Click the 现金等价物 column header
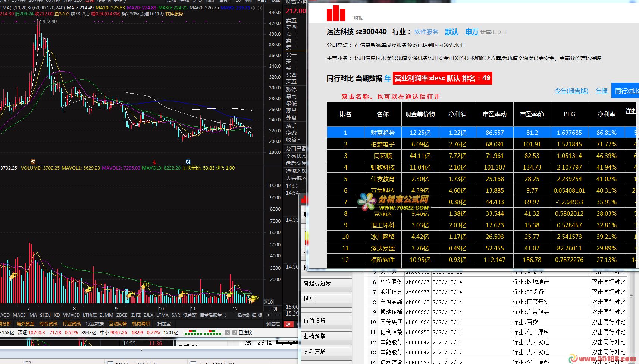The width and height of the screenshot is (639, 364). pos(420,114)
